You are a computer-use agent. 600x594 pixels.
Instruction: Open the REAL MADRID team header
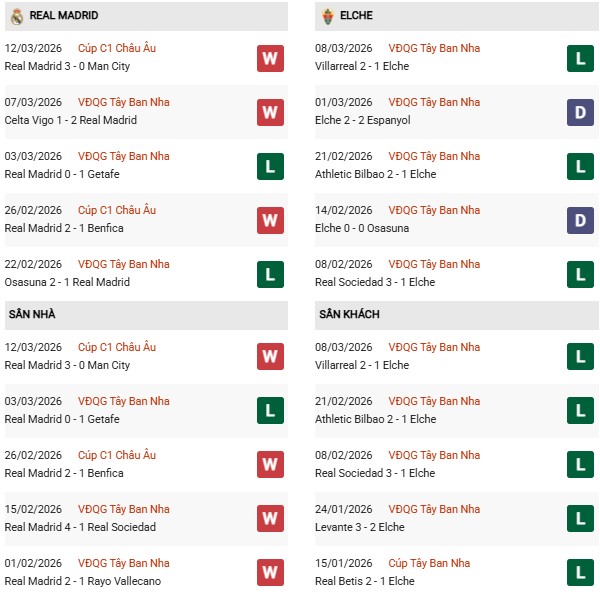click(64, 16)
